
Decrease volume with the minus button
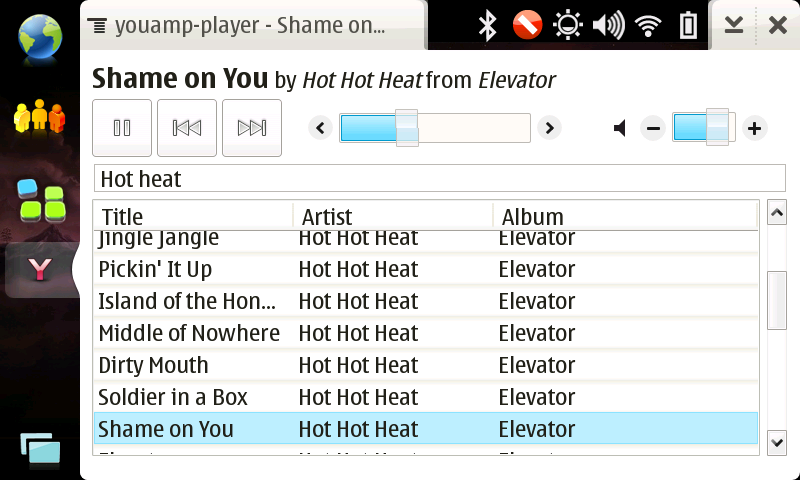[653, 128]
